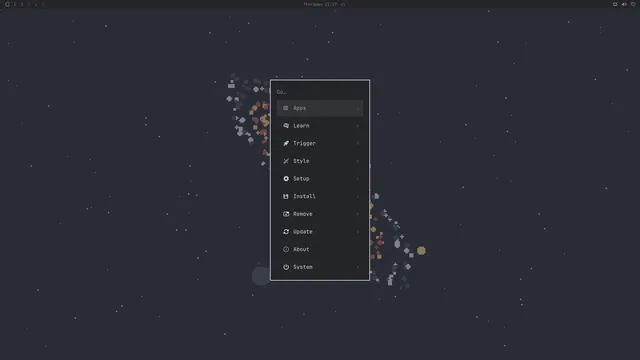Click the Update refresh-arrows icon

[286, 232]
